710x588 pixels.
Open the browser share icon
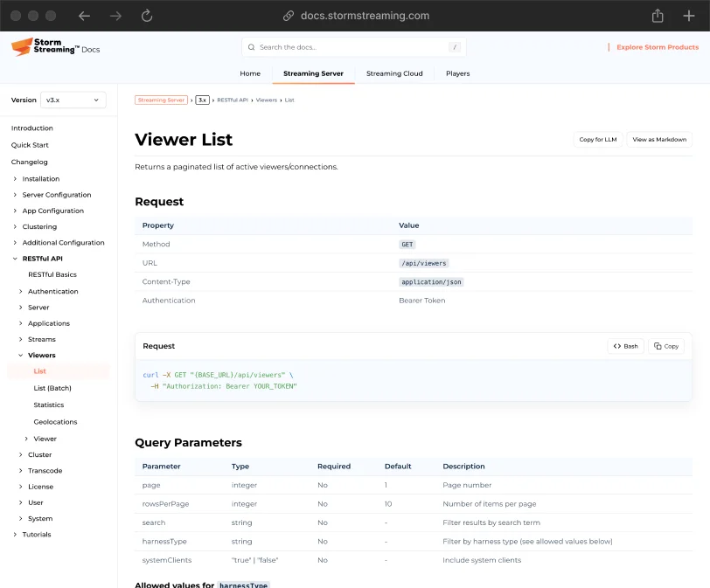(x=658, y=15)
